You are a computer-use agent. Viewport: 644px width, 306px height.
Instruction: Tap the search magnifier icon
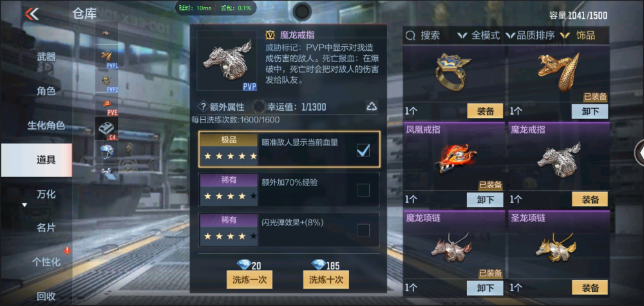click(x=410, y=36)
